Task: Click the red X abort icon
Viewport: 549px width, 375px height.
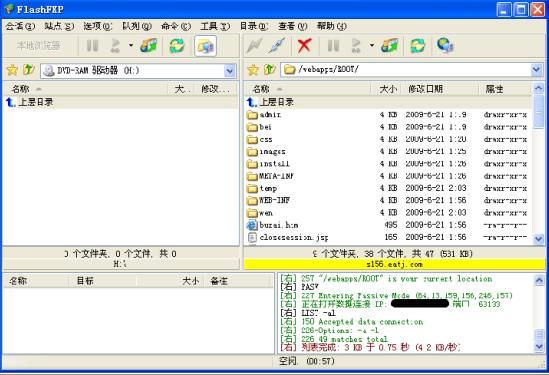Action: coord(304,46)
